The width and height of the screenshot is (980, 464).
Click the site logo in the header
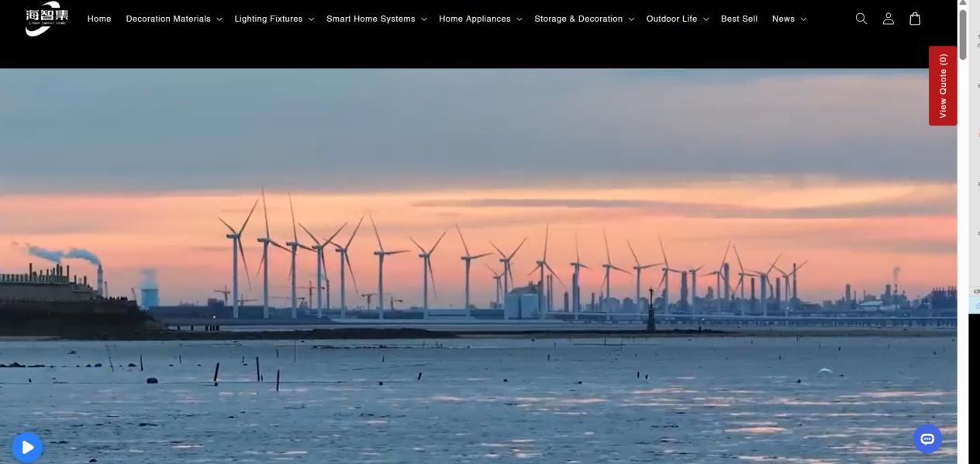pyautogui.click(x=47, y=18)
